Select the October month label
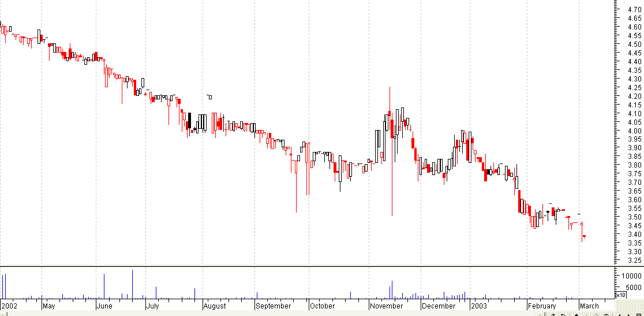The width and height of the screenshot is (644, 316). tap(322, 306)
